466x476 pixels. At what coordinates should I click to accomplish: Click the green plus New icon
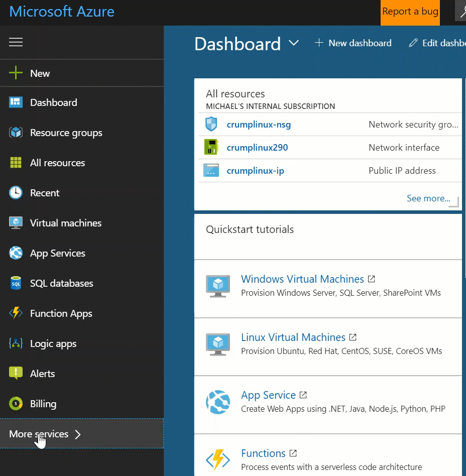(x=16, y=73)
